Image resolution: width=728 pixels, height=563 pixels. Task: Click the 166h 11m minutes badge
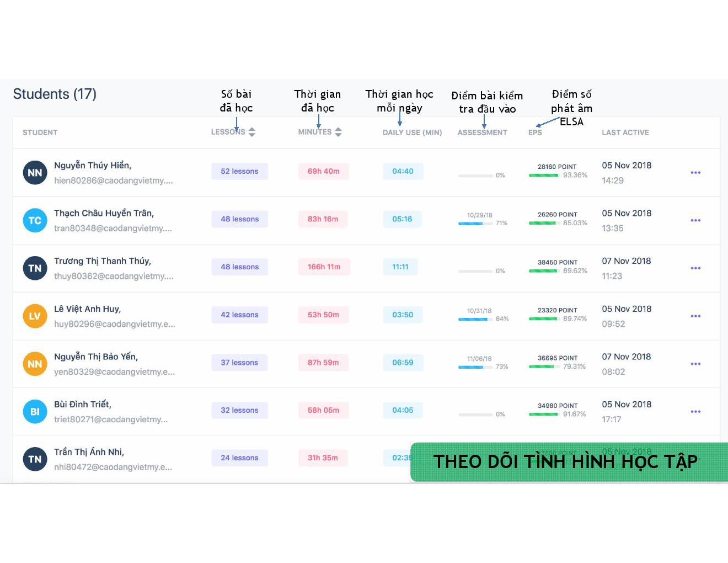coord(324,267)
